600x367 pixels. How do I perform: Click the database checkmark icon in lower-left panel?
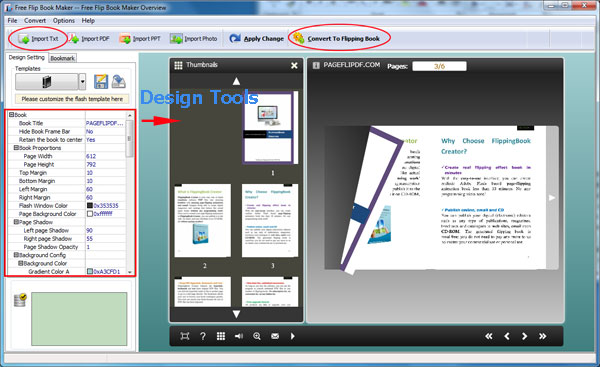20,300
